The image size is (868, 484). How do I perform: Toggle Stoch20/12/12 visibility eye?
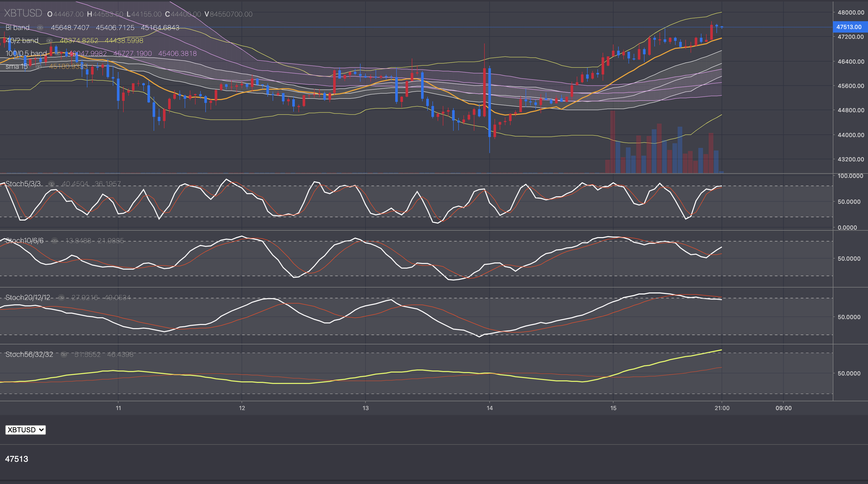tap(61, 298)
